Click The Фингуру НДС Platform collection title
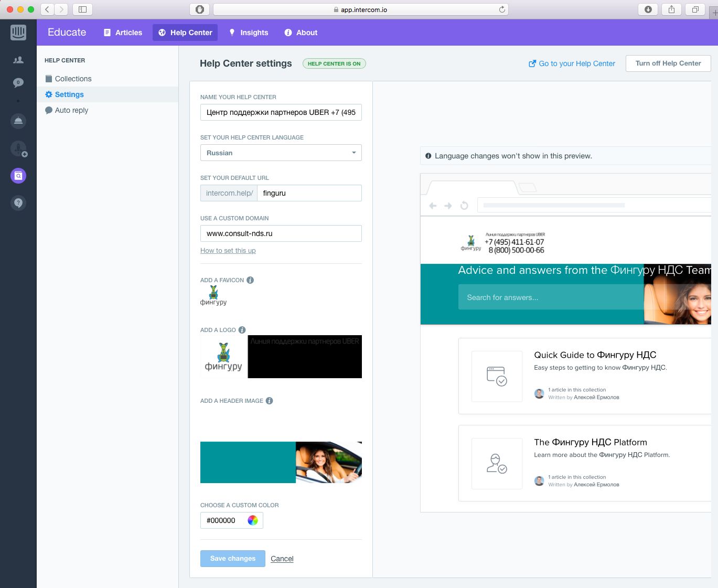This screenshot has width=718, height=588. (591, 442)
